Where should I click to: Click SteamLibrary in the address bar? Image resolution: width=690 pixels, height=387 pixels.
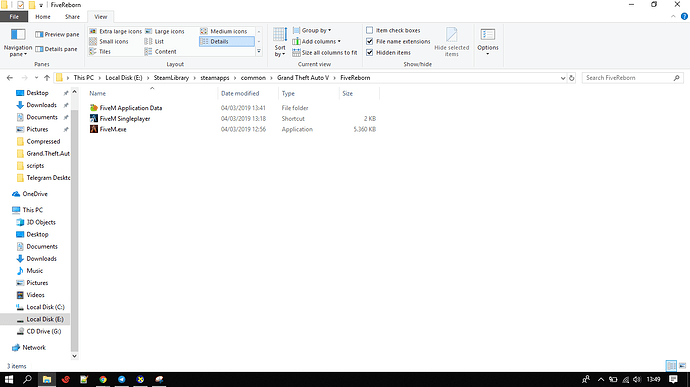(x=171, y=78)
